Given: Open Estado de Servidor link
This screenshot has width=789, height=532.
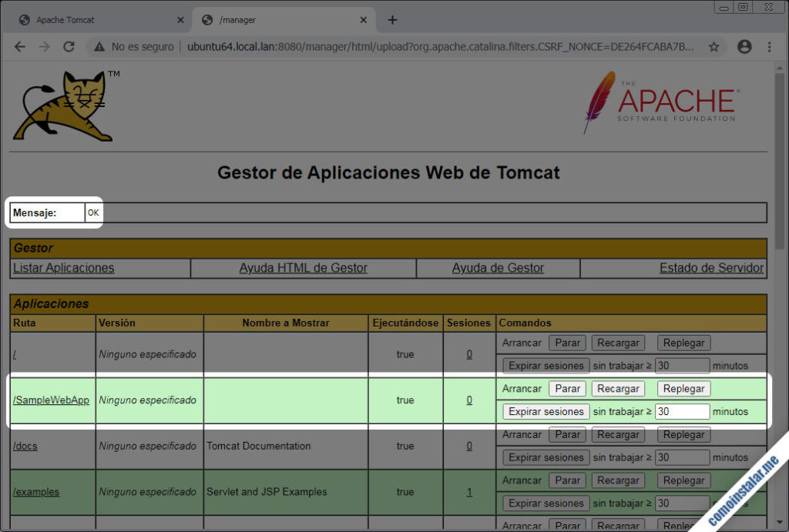Looking at the screenshot, I should [711, 268].
